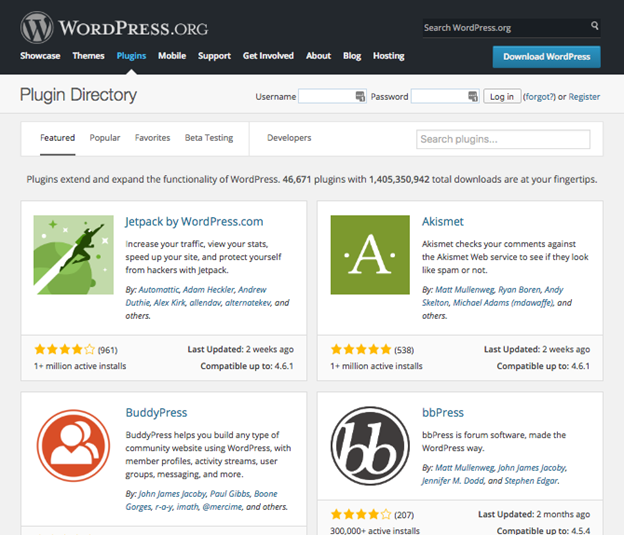Click the search magnifier icon in header
Image resolution: width=624 pixels, height=535 pixels.
tap(595, 25)
